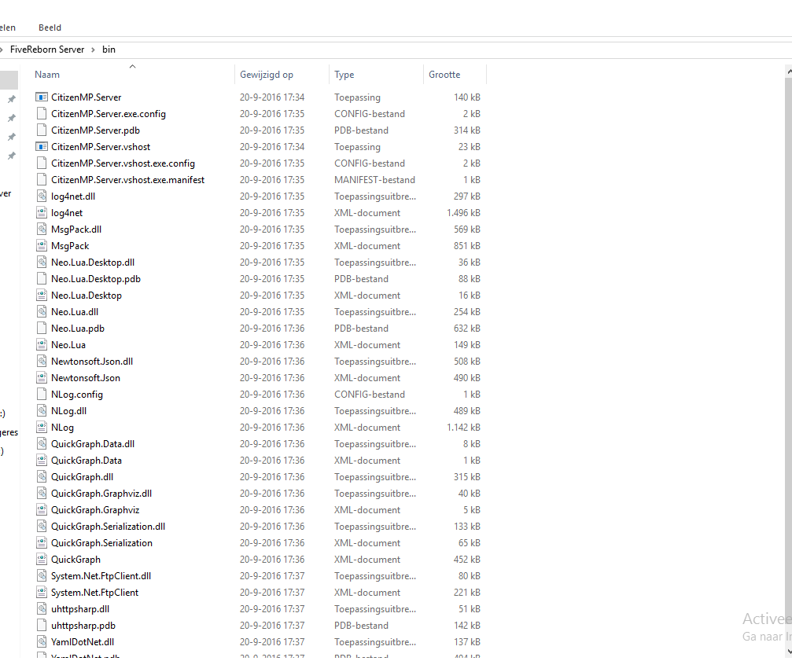Select the Newtonsoft.Json XML document name
The width and height of the screenshot is (792, 672).
pyautogui.click(x=86, y=377)
